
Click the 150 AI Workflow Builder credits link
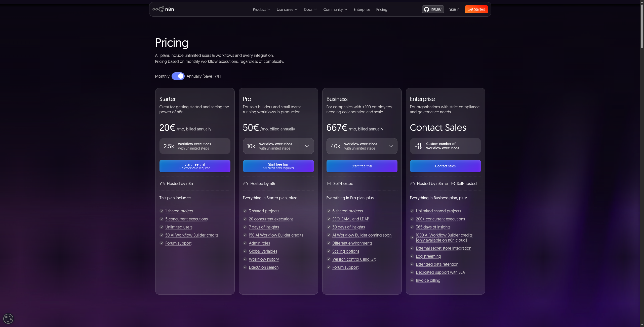tap(276, 235)
